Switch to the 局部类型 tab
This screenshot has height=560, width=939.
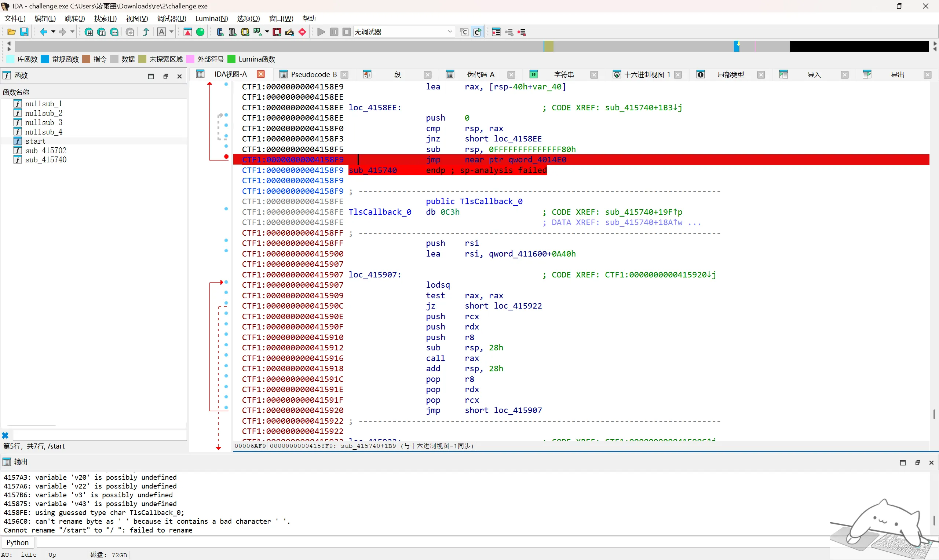click(731, 75)
